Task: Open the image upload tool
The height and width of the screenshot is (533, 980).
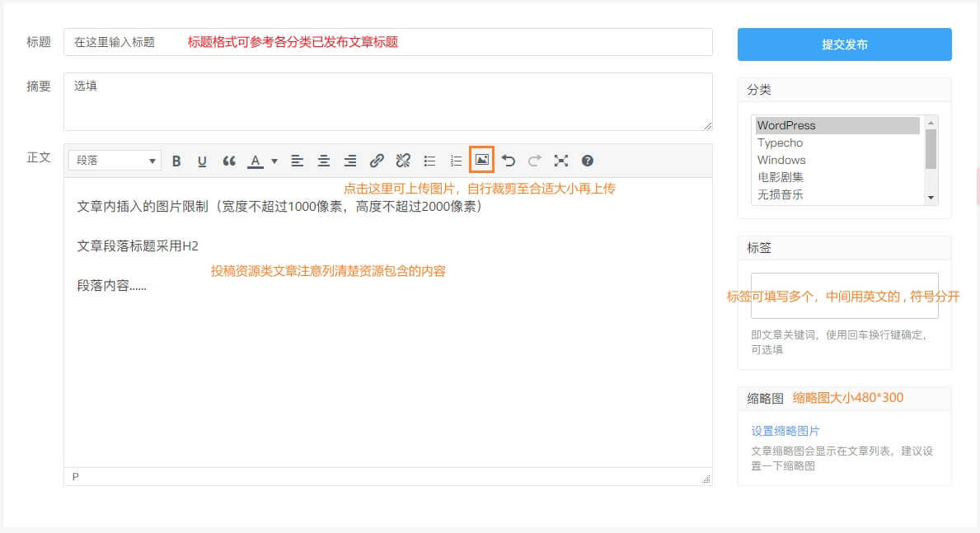Action: pos(482,161)
